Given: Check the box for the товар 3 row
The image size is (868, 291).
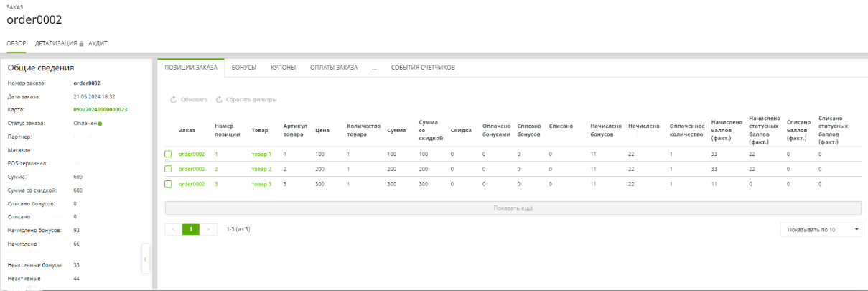Looking at the screenshot, I should point(168,184).
